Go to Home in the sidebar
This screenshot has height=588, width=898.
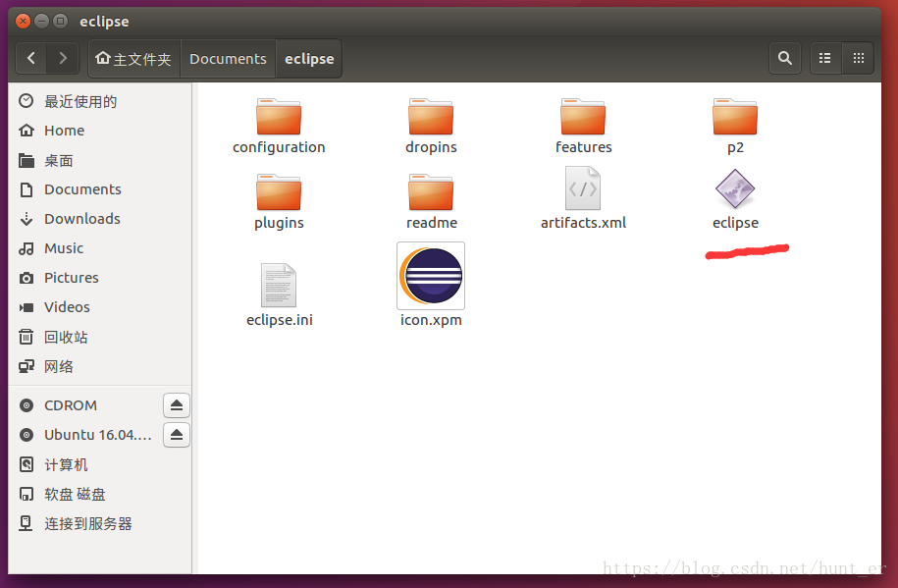point(100,131)
